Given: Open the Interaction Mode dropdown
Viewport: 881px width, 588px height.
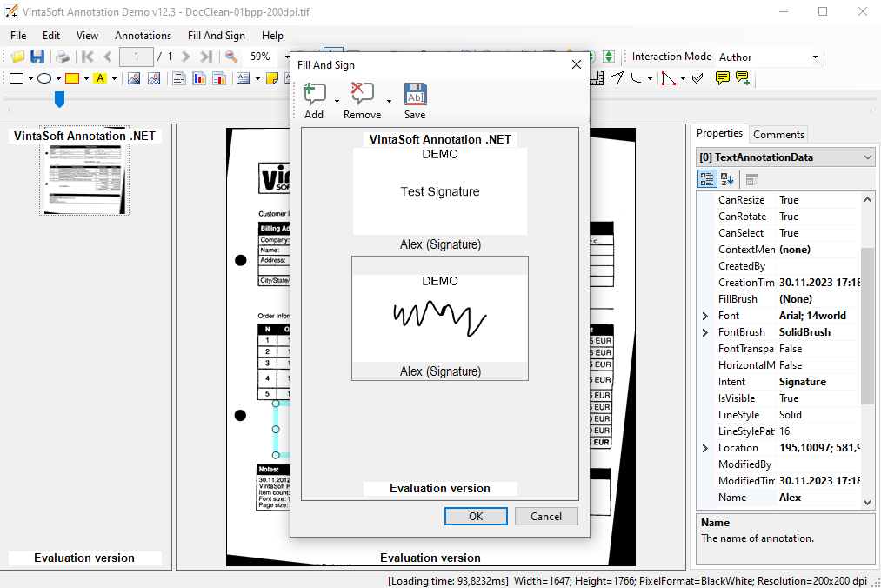Looking at the screenshot, I should coord(815,57).
